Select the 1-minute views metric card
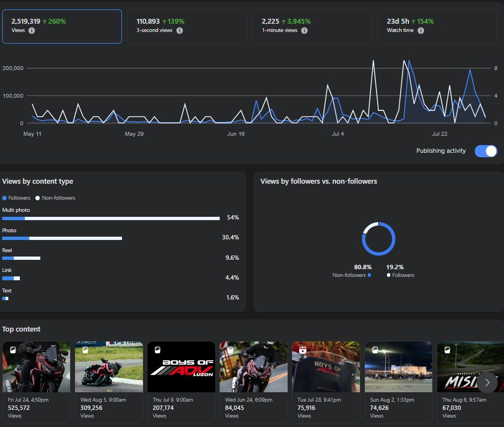The width and height of the screenshot is (504, 427). pyautogui.click(x=312, y=26)
